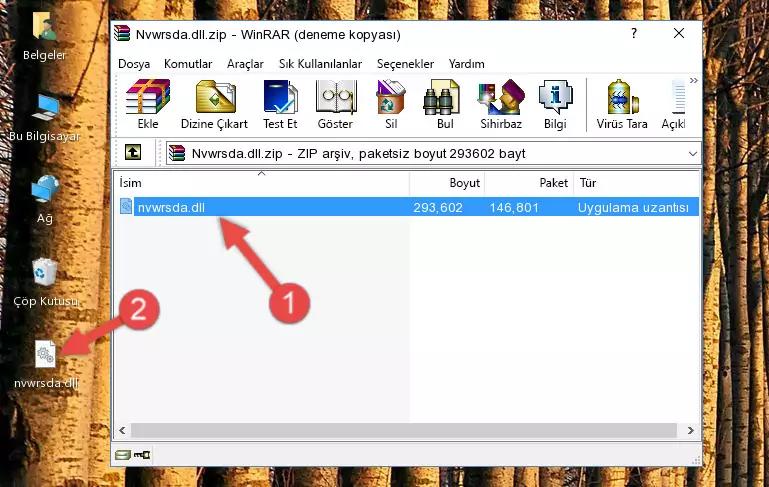
Task: Open the Komutlar menu
Action: pos(188,64)
